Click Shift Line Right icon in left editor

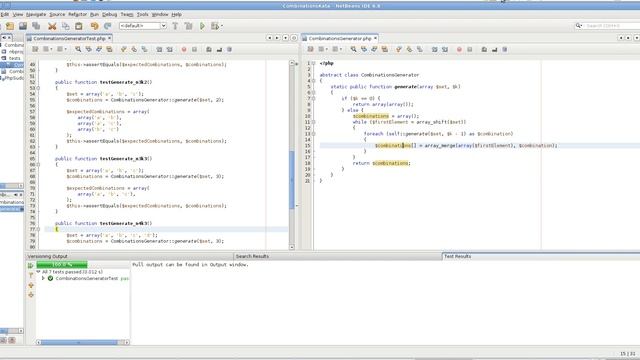coord(169,49)
